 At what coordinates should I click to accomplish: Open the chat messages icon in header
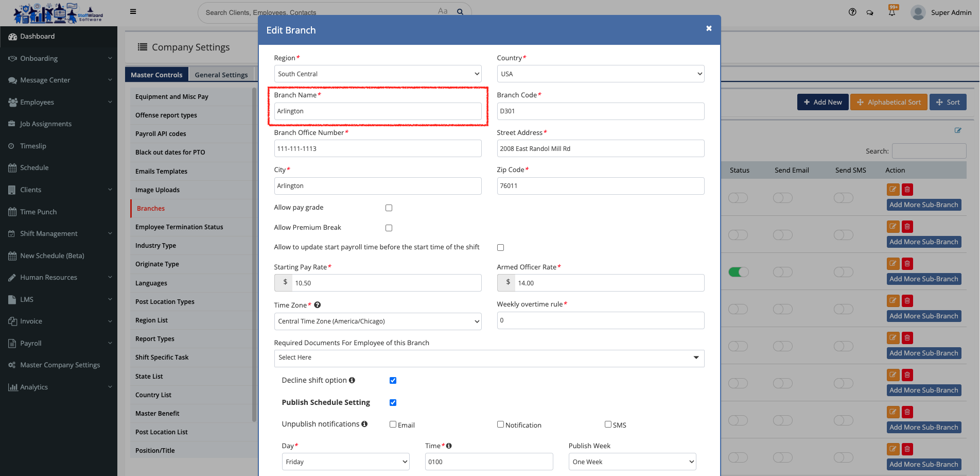[x=870, y=13]
